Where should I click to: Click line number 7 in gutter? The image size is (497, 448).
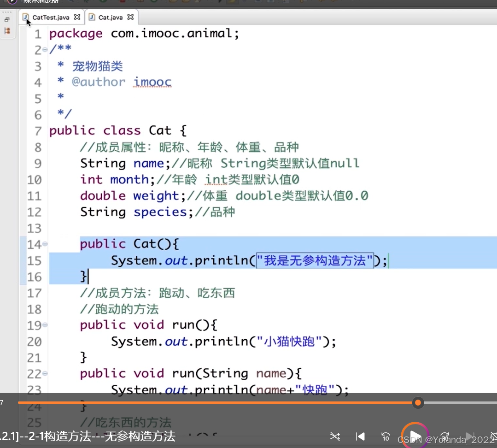click(x=38, y=131)
